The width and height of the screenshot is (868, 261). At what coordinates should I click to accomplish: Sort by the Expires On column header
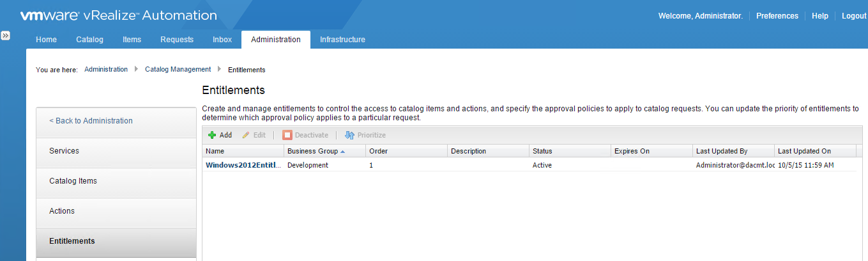click(651, 151)
